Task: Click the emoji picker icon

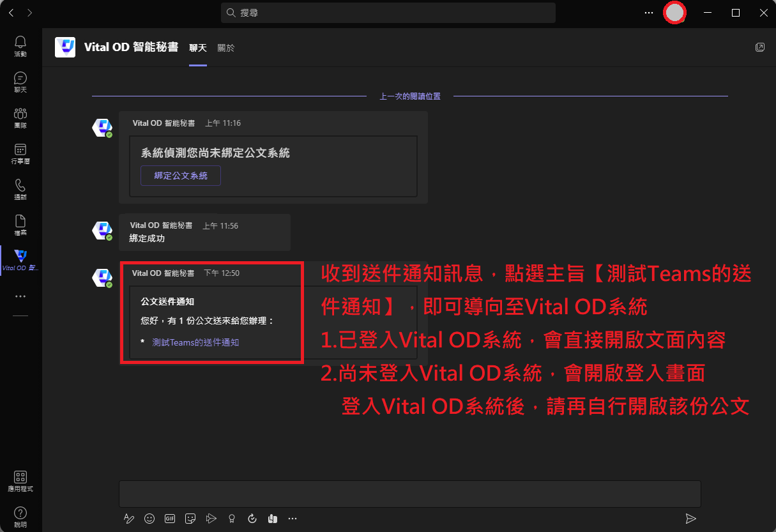Action: tap(149, 519)
